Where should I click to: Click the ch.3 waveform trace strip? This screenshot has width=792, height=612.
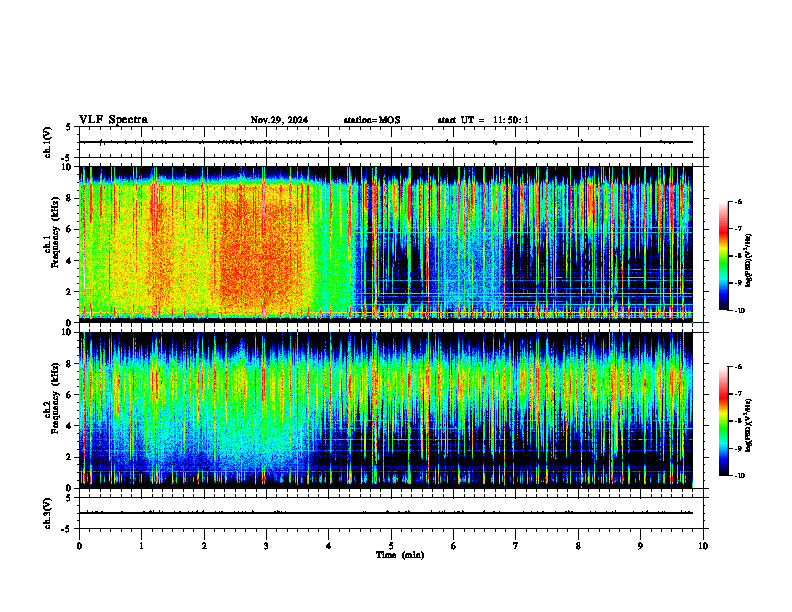(x=386, y=513)
